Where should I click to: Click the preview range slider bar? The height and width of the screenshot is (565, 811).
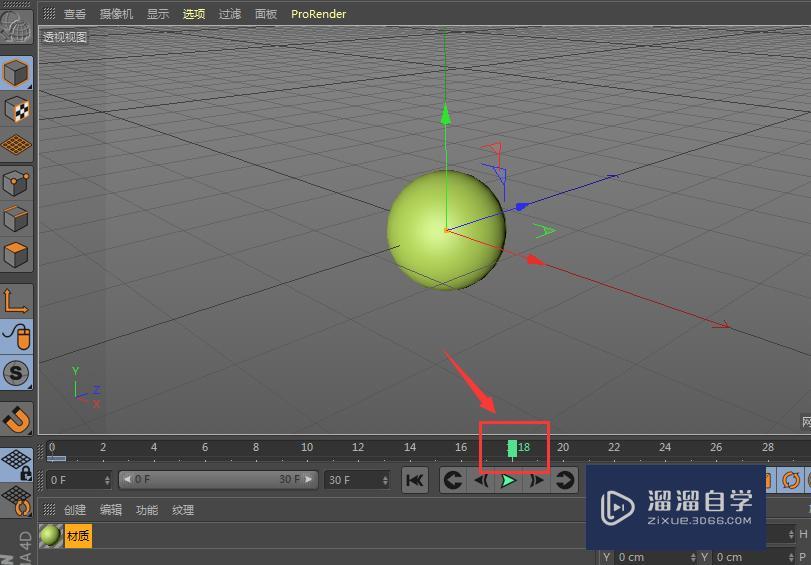pos(217,480)
